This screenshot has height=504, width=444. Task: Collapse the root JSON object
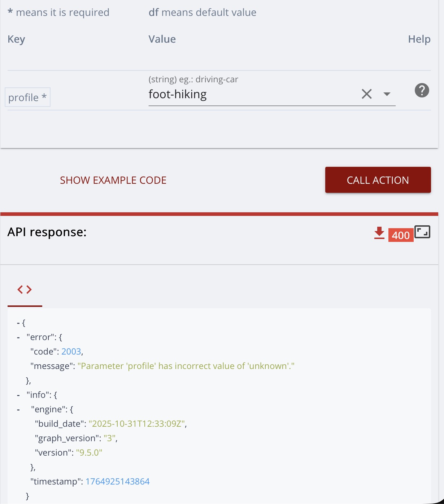[18, 323]
